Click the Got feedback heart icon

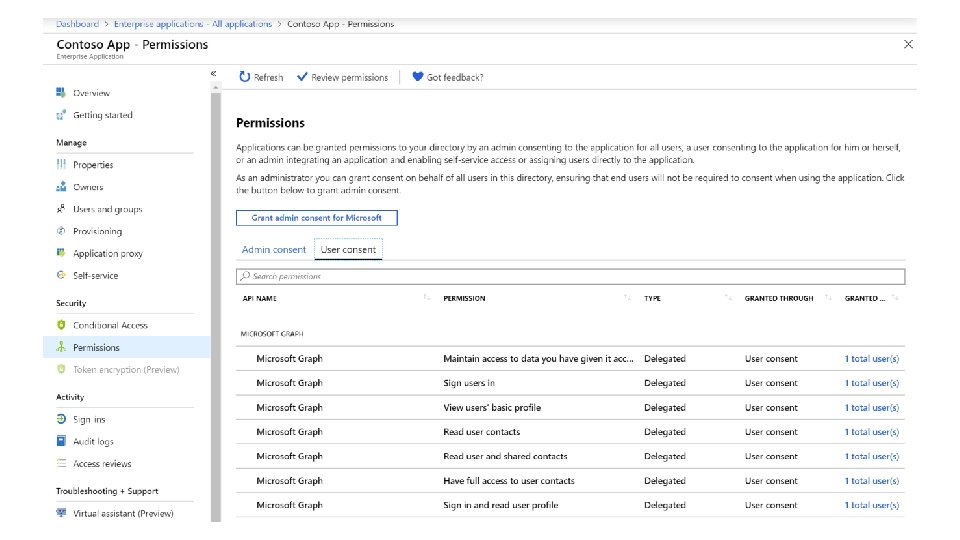click(x=418, y=77)
